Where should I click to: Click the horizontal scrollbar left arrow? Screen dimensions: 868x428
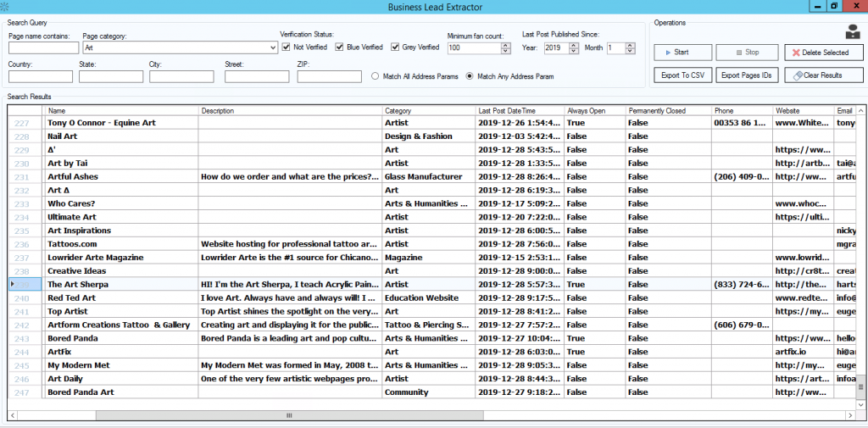click(x=13, y=415)
